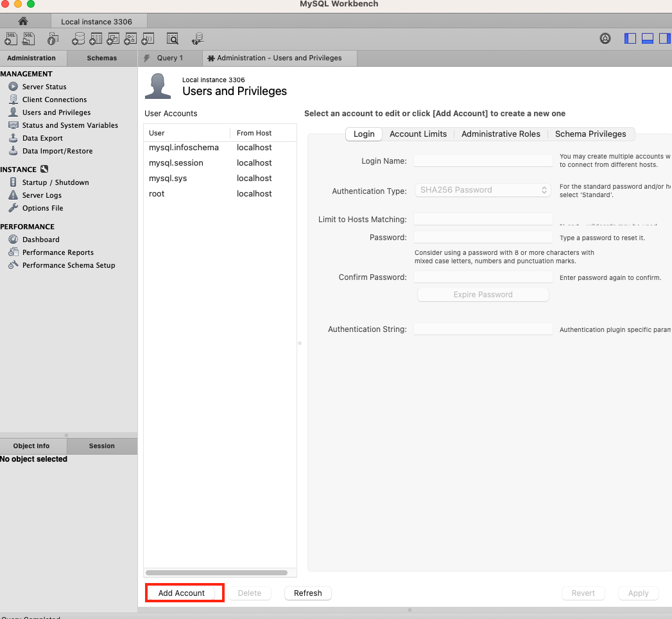
Task: Switch to the Login tab
Action: pyautogui.click(x=364, y=134)
